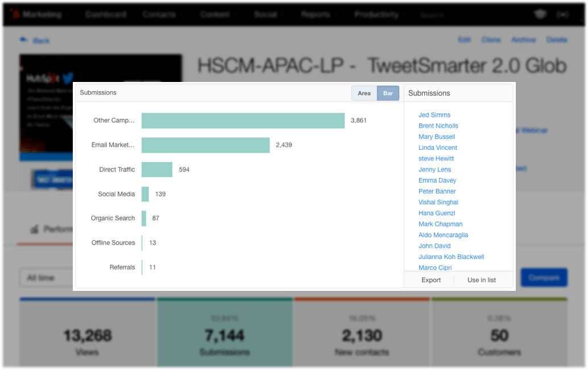Click the graduation cap academy icon

click(x=540, y=14)
